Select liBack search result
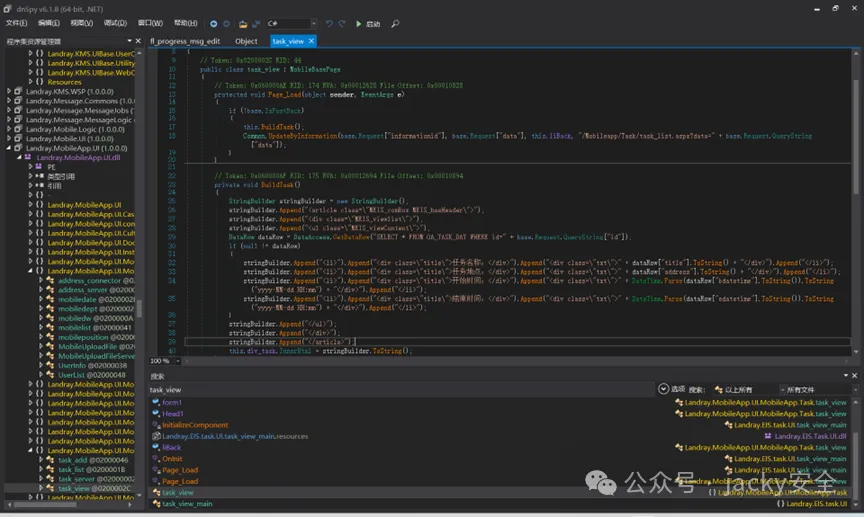 [x=171, y=447]
